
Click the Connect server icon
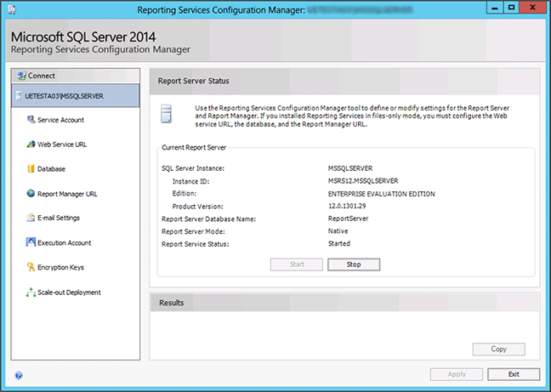click(x=22, y=76)
